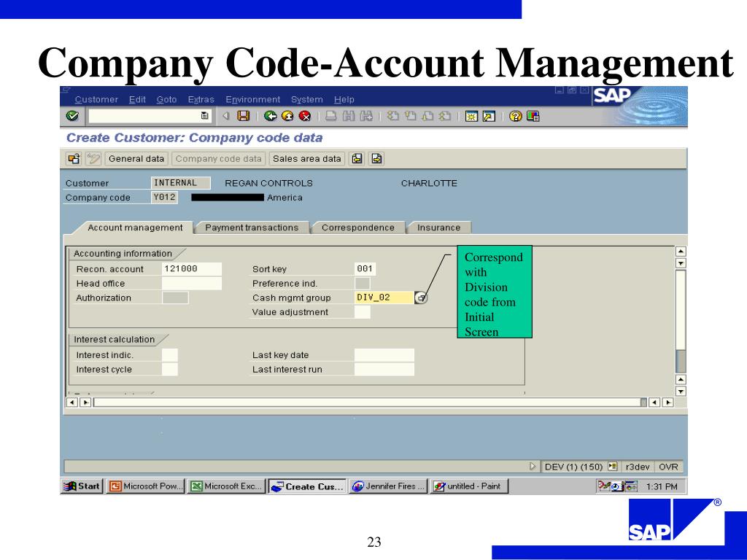Open the Help menu
This screenshot has height=560, width=747.
coord(344,99)
